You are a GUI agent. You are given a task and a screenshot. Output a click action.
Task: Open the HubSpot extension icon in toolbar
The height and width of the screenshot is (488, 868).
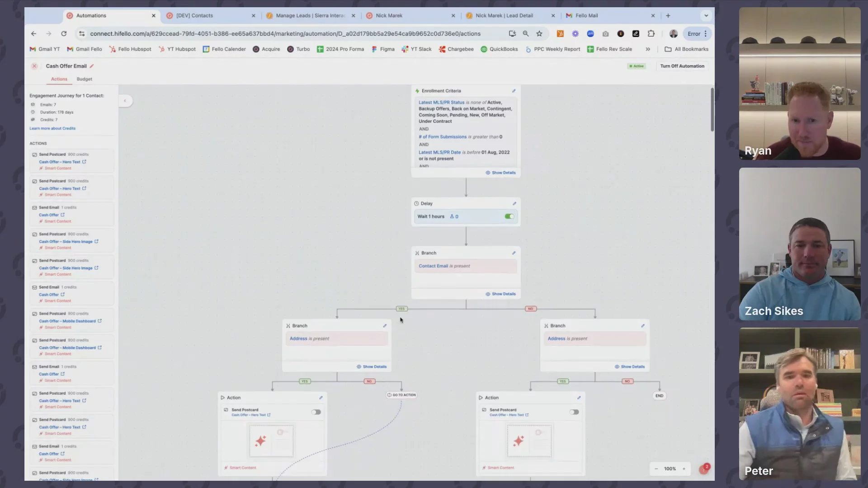click(560, 33)
